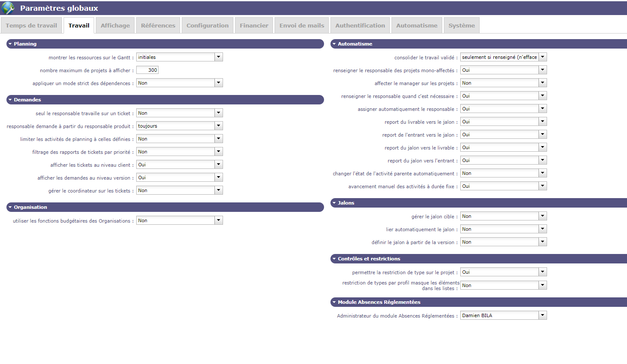This screenshot has width=627, height=364.
Task: Select the Envoi de mails tab
Action: (x=302, y=25)
